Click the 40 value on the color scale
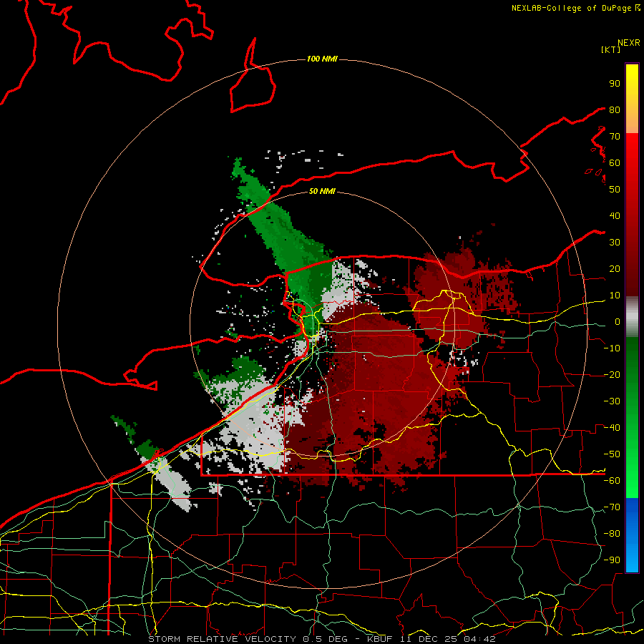Image resolution: width=644 pixels, height=644 pixels. click(615, 215)
